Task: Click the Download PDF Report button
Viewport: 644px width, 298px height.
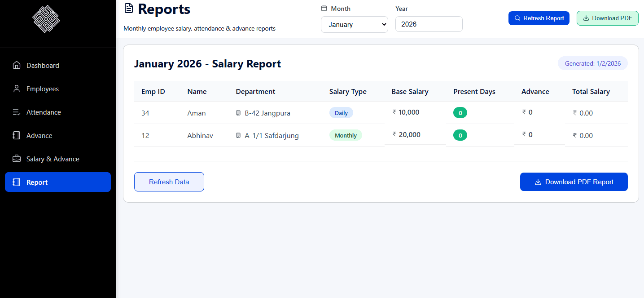Action: [574, 182]
